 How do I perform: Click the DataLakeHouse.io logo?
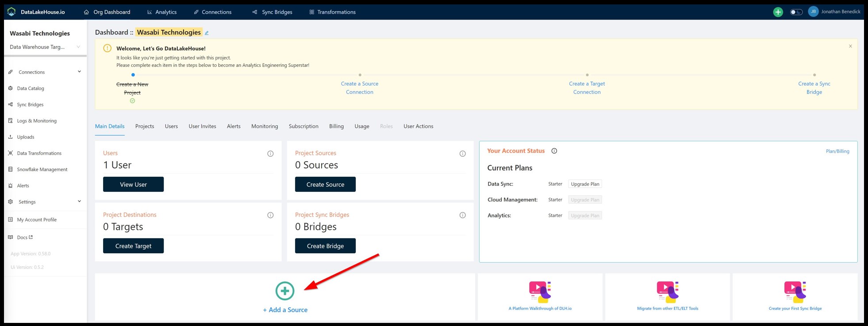[36, 12]
